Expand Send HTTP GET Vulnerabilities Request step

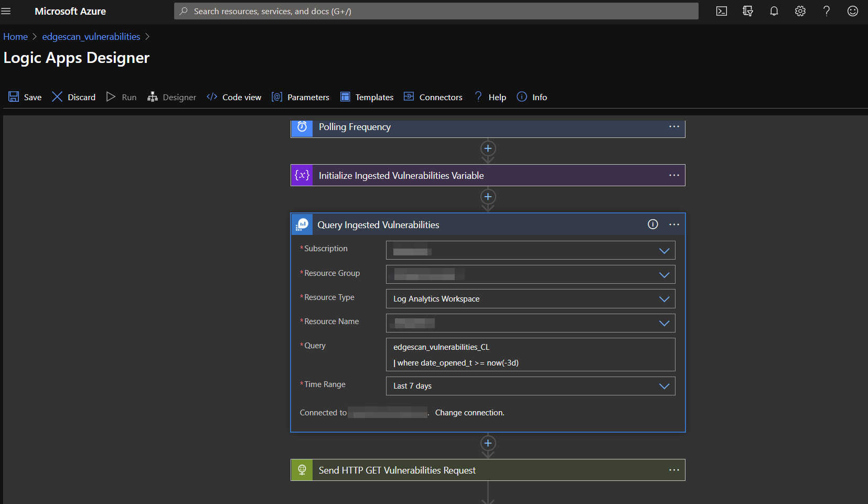[x=488, y=470]
